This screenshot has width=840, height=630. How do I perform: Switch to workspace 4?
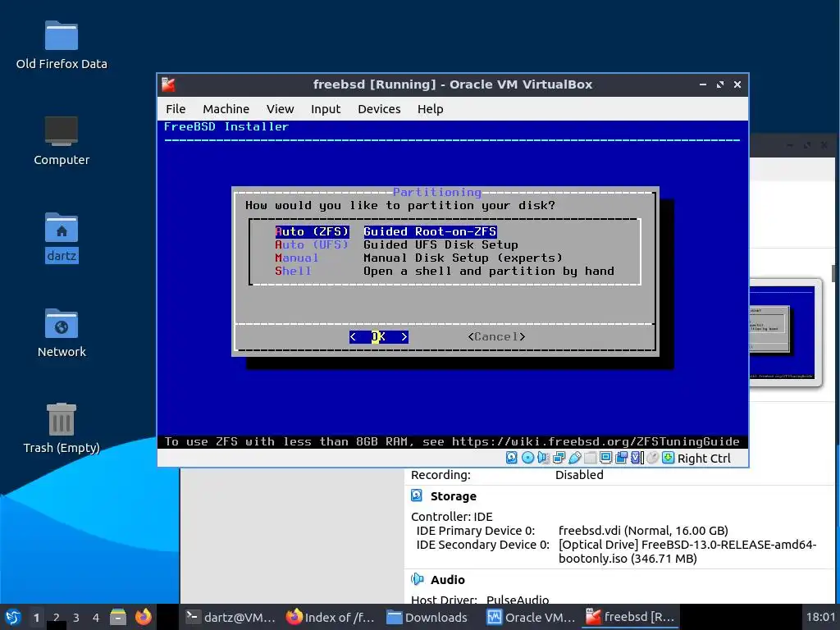click(x=96, y=617)
